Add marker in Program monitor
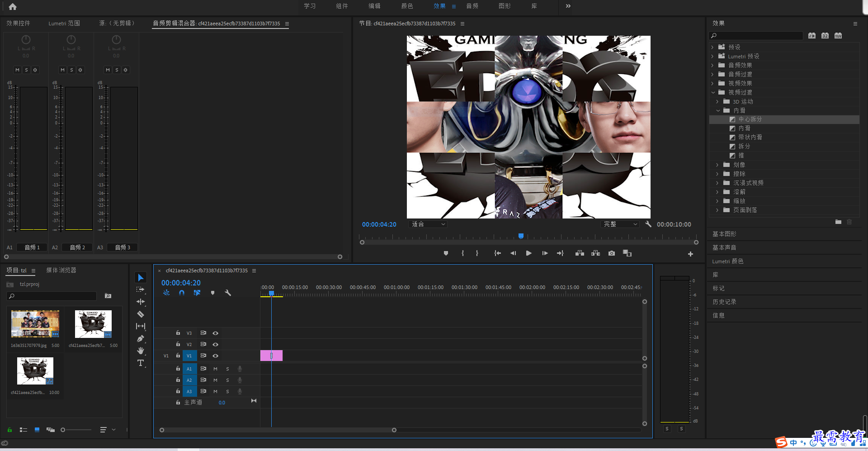868x451 pixels. tap(446, 253)
